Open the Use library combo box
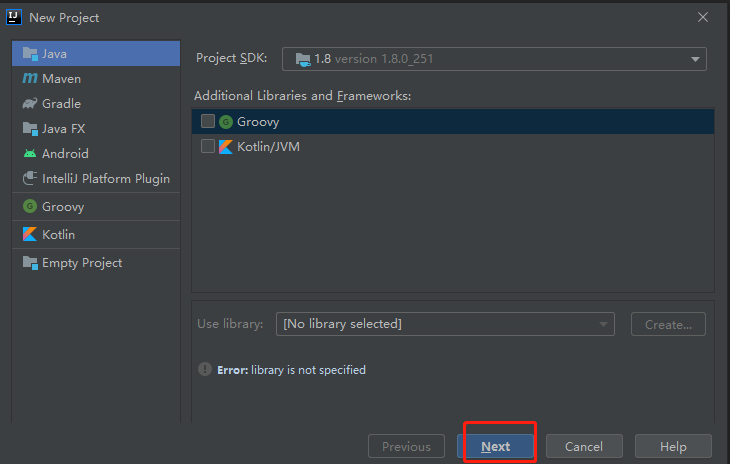The image size is (730, 464). pos(445,324)
